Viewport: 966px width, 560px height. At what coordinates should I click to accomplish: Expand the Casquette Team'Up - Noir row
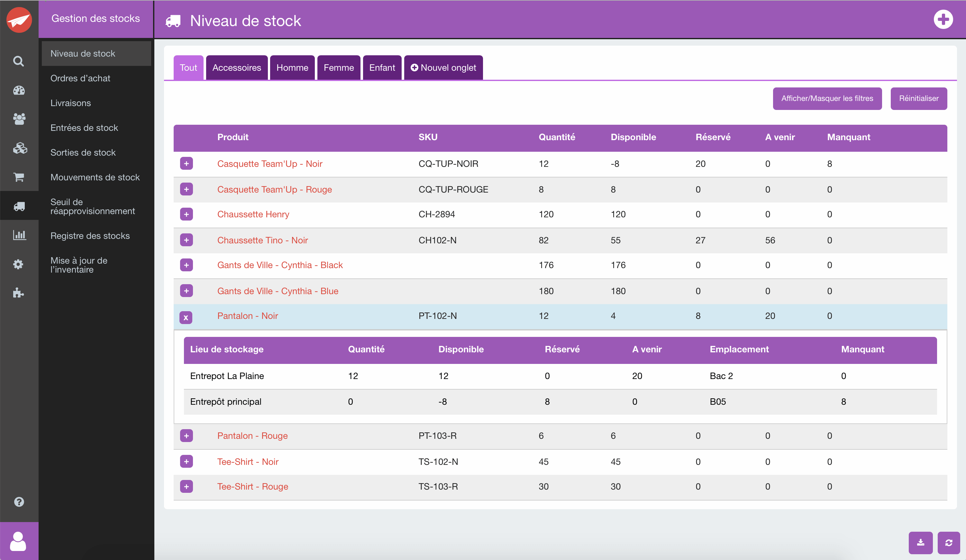click(x=186, y=164)
